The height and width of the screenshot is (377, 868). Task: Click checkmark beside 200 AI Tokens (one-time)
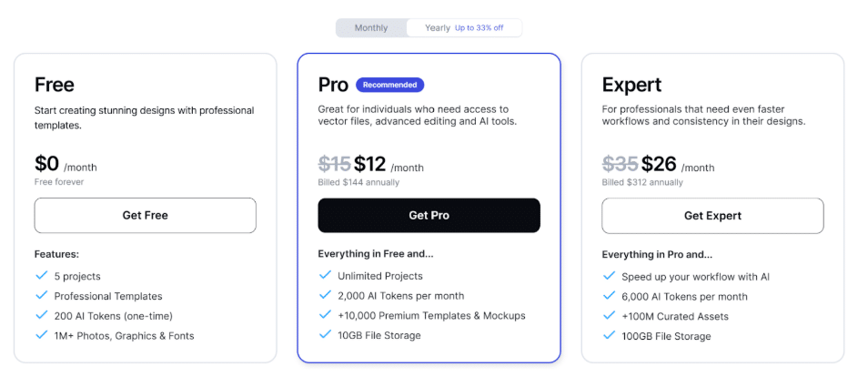(41, 316)
